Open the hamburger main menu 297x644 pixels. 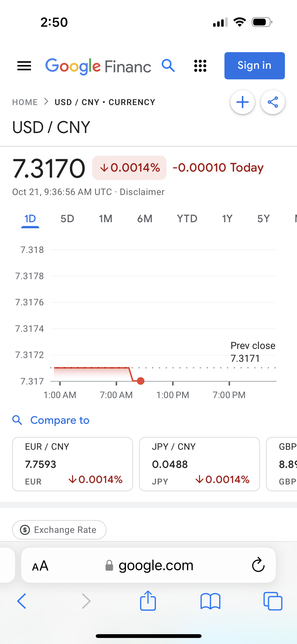point(24,66)
